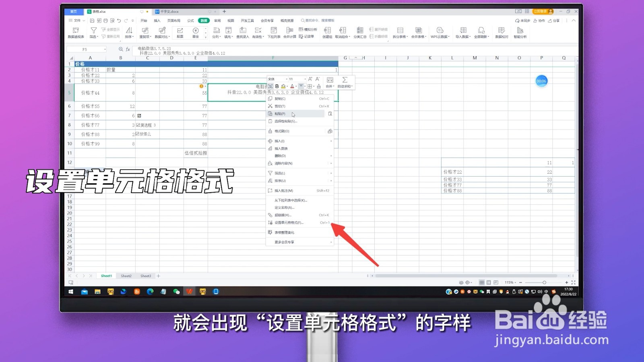
Task: Choose 设置单元格格式(F)... from context menu
Action: coord(299,223)
